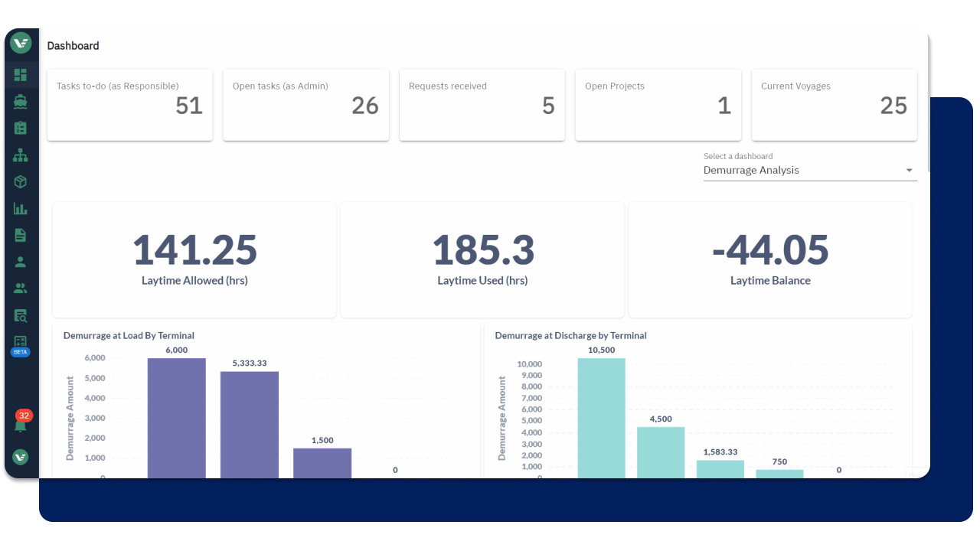This screenshot has height=551, width=980.
Task: Select the 6,000 purple load bar
Action: click(177, 418)
